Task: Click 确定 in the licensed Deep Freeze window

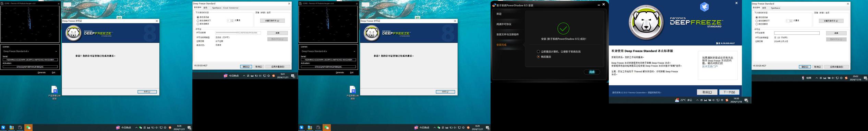Action: [246, 67]
